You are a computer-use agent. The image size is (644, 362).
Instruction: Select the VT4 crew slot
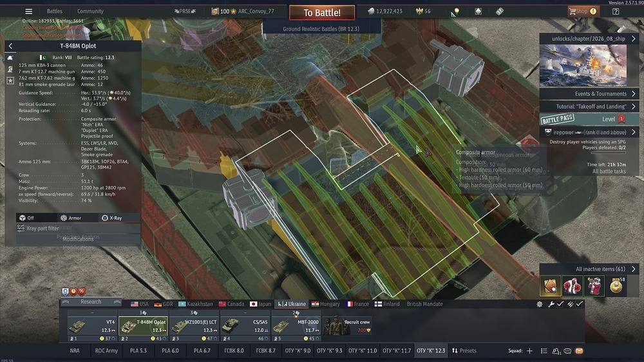tap(92, 326)
